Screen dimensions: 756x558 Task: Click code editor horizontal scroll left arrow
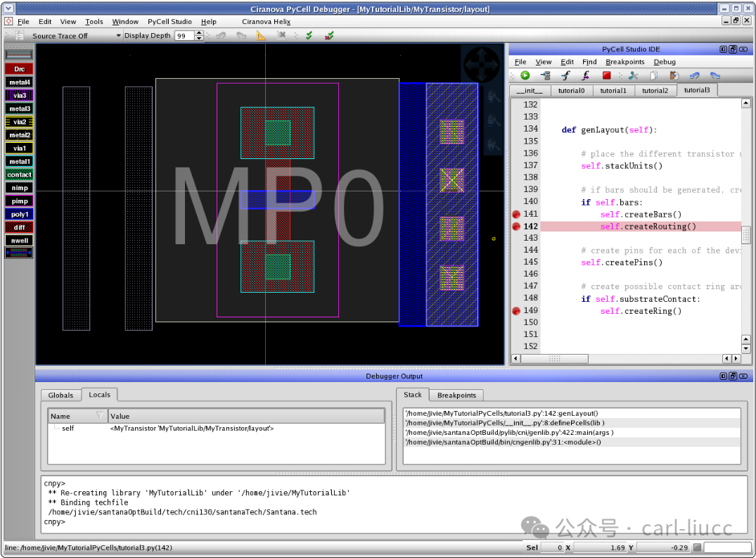[515, 358]
